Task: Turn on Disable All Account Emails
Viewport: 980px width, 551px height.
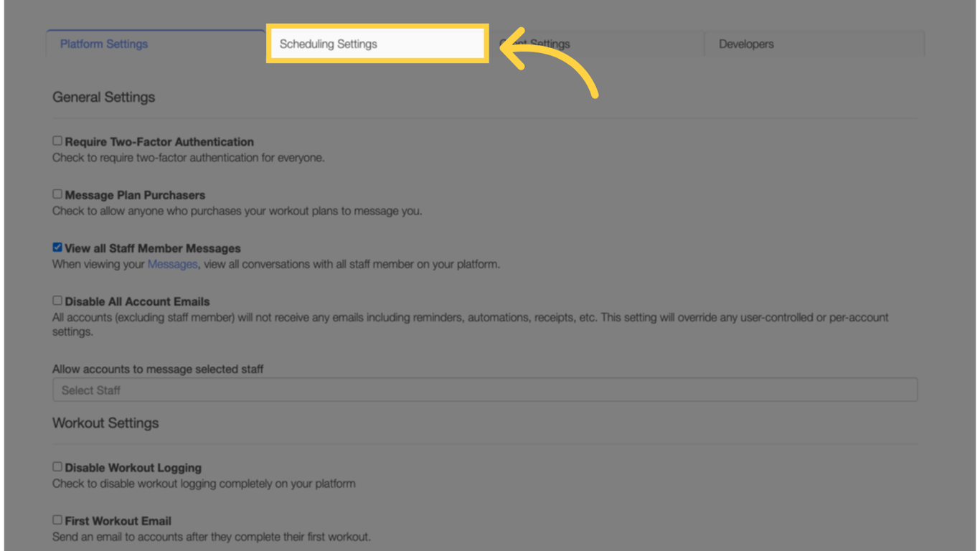Action: 57,300
